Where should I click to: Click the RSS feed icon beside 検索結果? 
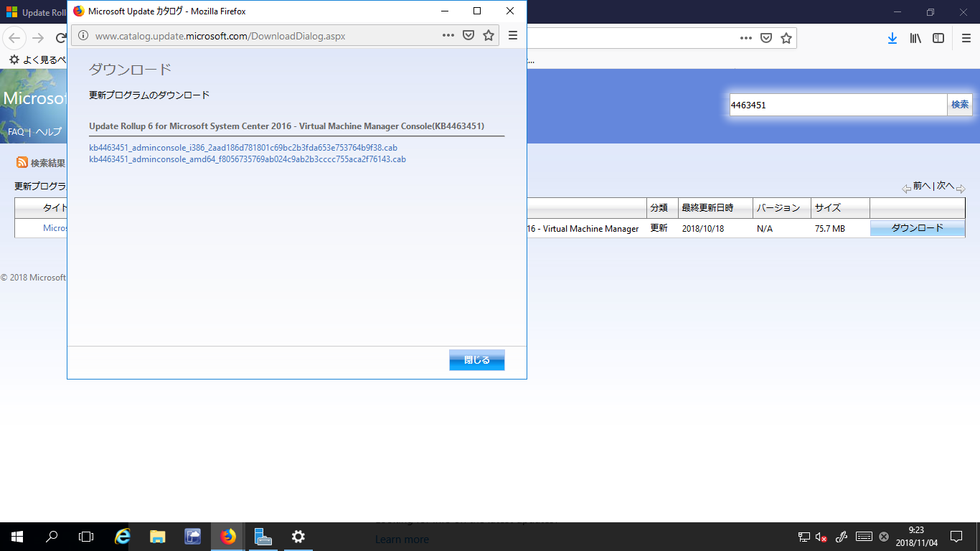coord(22,163)
